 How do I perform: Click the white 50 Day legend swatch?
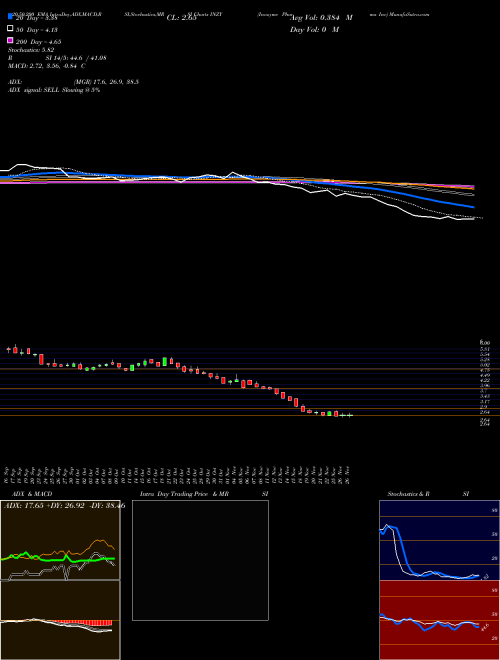tap(10, 29)
